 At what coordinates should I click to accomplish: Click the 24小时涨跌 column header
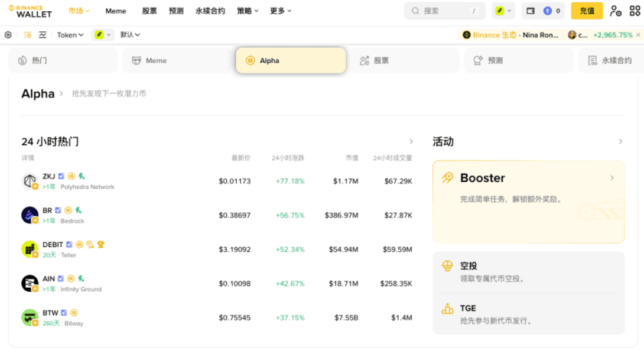288,158
